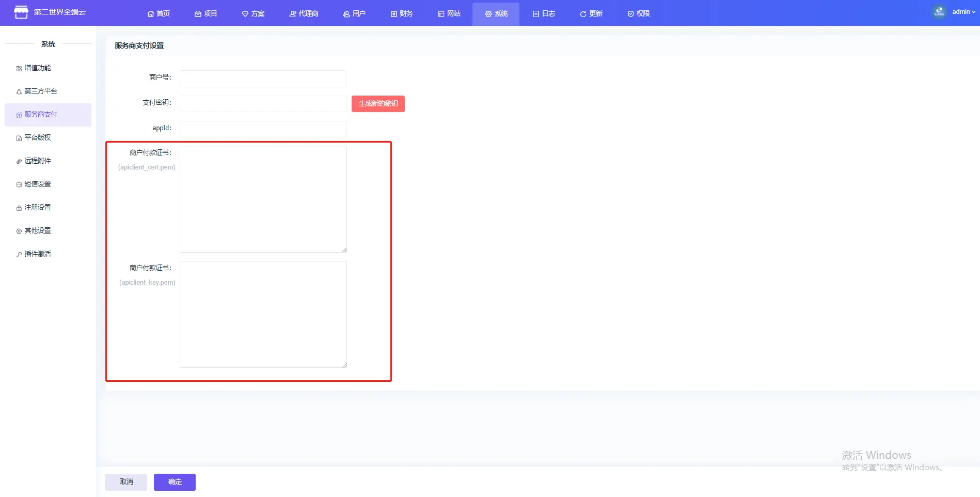
Task: Click the 注册设置 lock icon
Action: pyautogui.click(x=19, y=208)
